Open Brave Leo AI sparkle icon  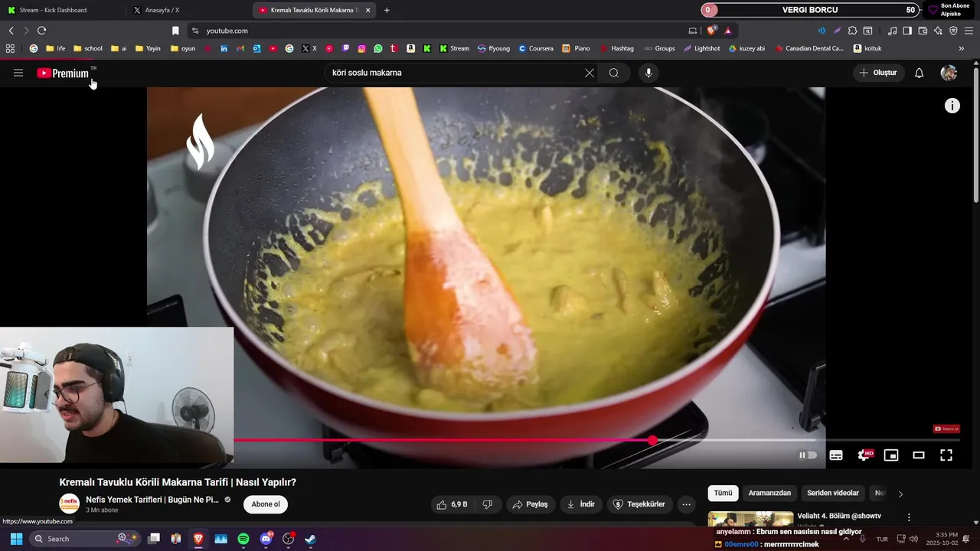(938, 31)
